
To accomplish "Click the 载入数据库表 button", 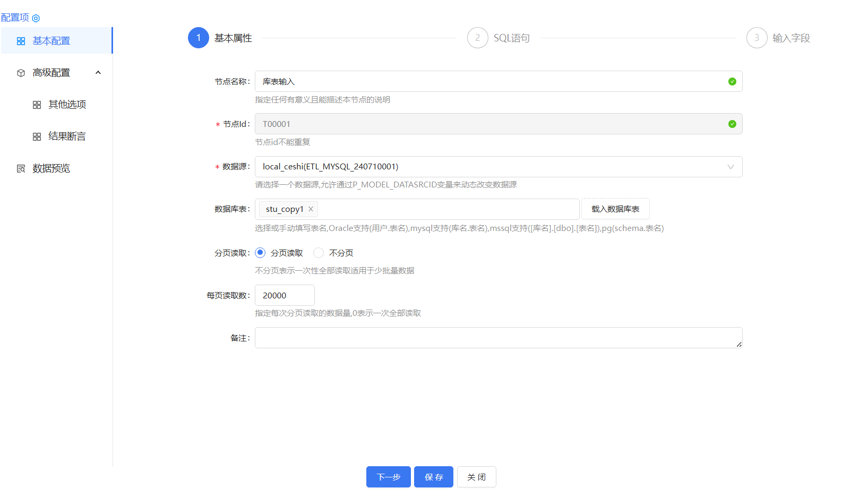I will (x=616, y=209).
